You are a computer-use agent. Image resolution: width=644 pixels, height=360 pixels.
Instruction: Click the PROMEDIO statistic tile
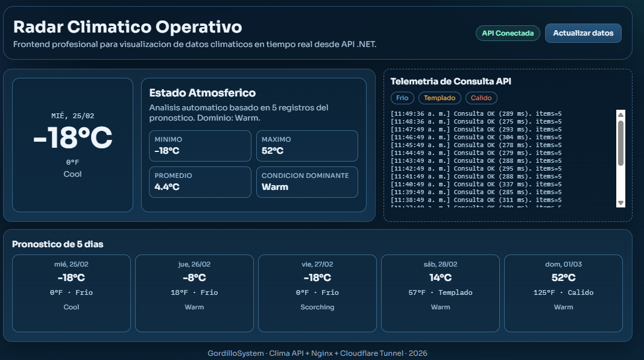tap(200, 182)
